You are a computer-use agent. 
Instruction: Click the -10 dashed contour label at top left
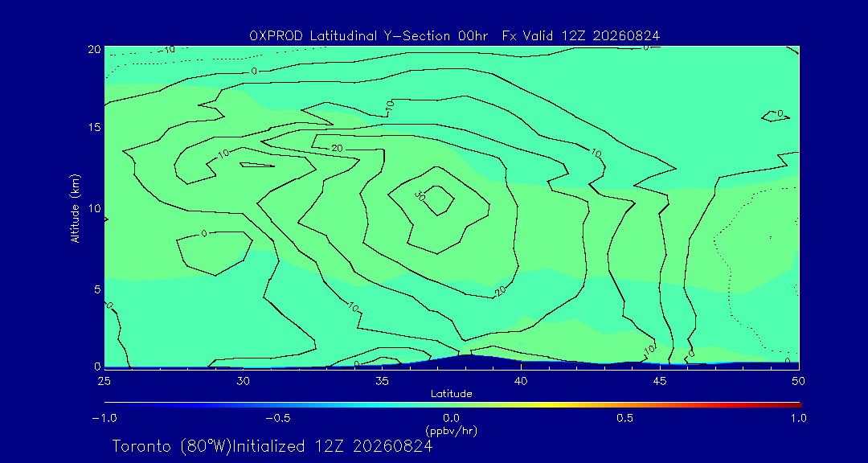click(x=166, y=50)
